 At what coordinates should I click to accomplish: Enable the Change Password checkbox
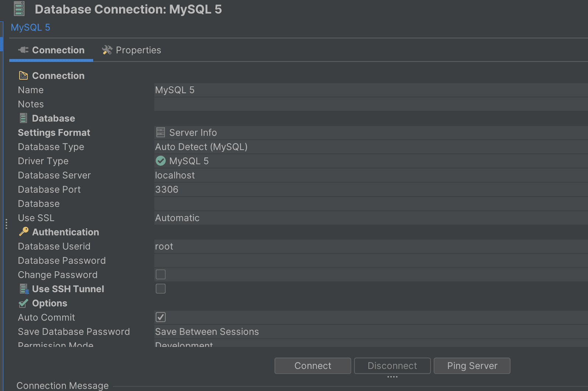pos(161,275)
